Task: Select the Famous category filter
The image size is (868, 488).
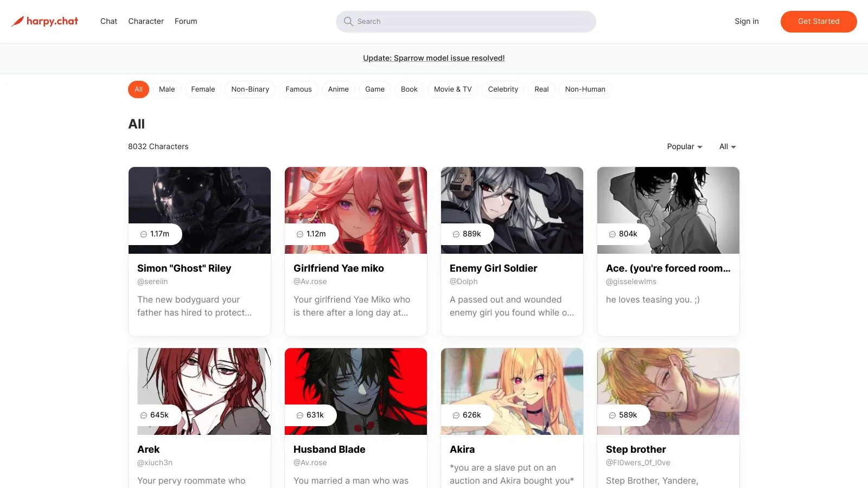Action: point(298,89)
